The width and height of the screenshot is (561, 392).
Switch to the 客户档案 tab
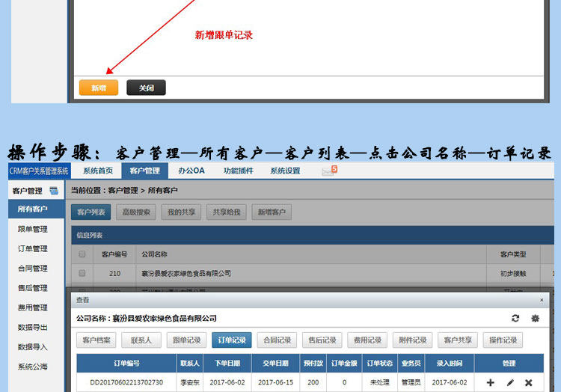(96, 340)
